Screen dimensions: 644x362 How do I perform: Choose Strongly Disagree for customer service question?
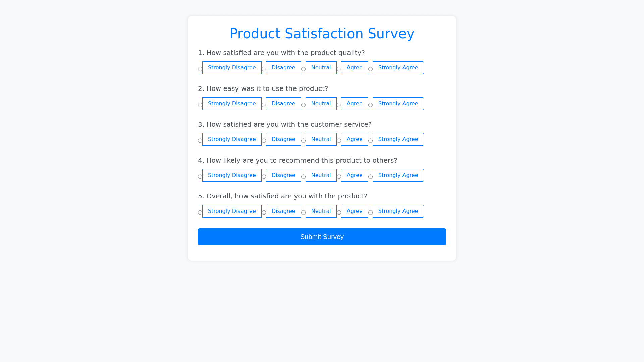point(231,139)
